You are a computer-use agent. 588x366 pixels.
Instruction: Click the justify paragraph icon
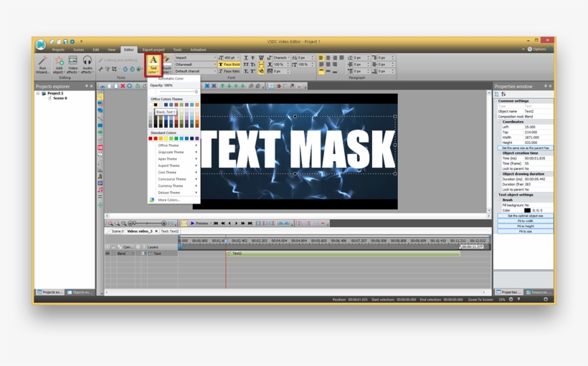tap(341, 58)
